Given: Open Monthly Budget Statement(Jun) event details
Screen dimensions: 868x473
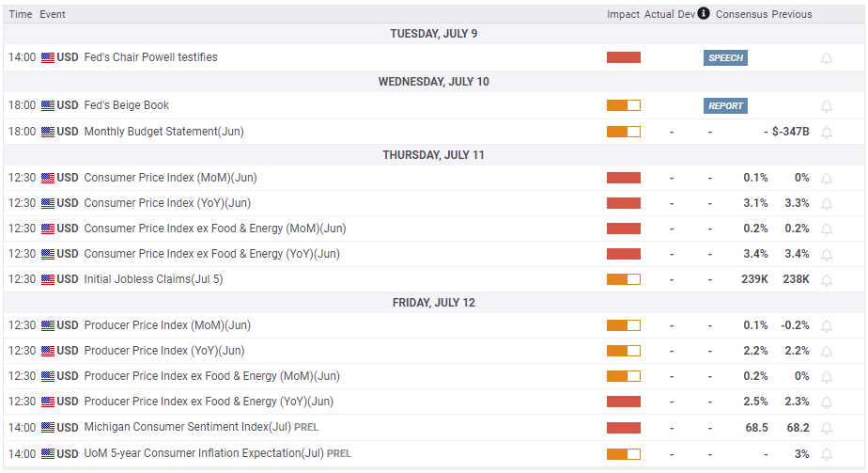Looking at the screenshot, I should tap(163, 132).
